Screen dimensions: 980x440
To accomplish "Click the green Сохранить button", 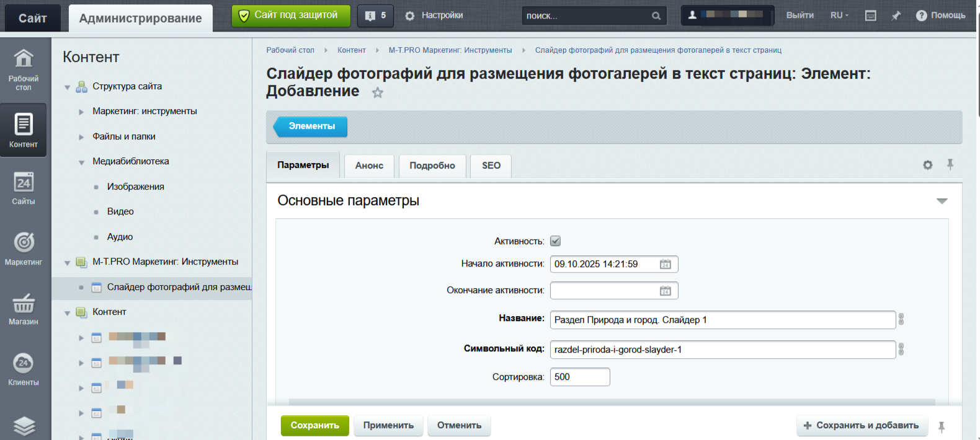I will point(314,425).
